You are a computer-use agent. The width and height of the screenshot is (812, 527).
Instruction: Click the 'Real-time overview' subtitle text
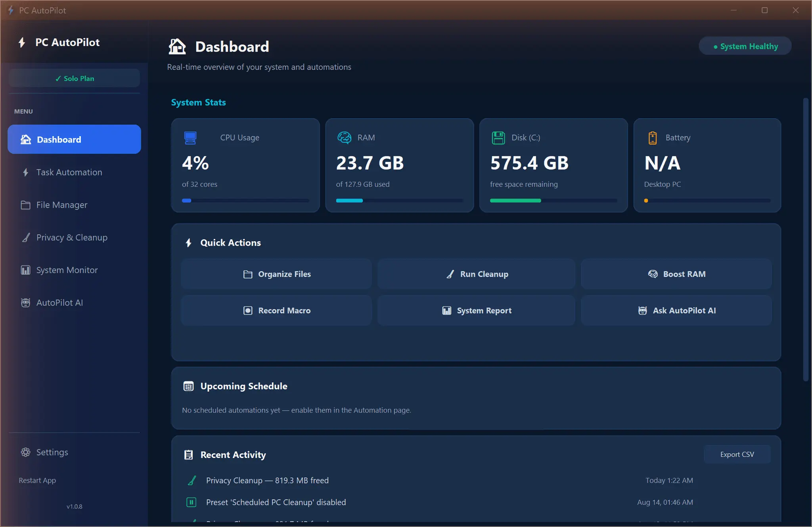[259, 67]
